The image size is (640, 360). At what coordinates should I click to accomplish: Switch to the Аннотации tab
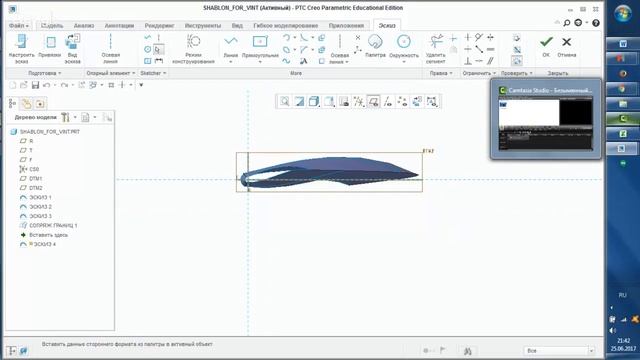tap(119, 26)
